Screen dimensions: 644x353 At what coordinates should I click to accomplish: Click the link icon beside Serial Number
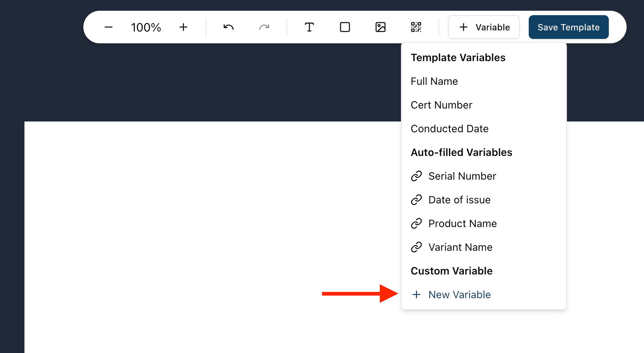[416, 176]
